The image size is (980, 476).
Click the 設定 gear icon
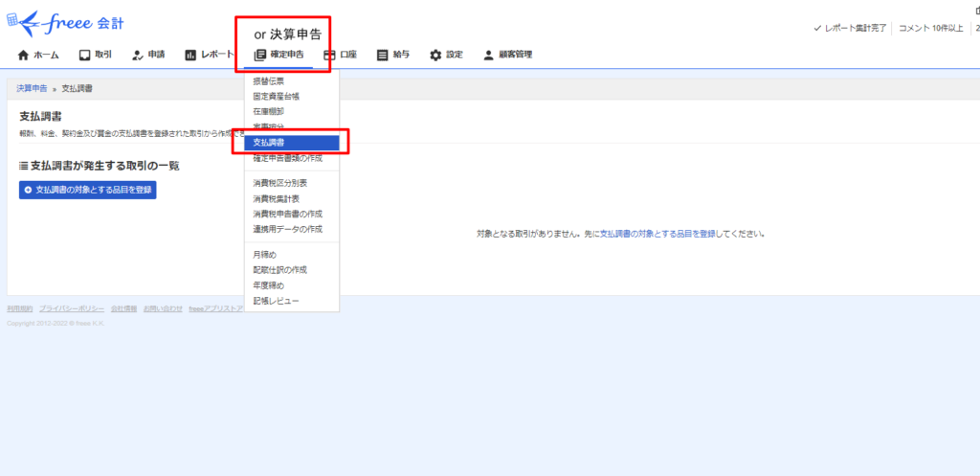pos(435,55)
